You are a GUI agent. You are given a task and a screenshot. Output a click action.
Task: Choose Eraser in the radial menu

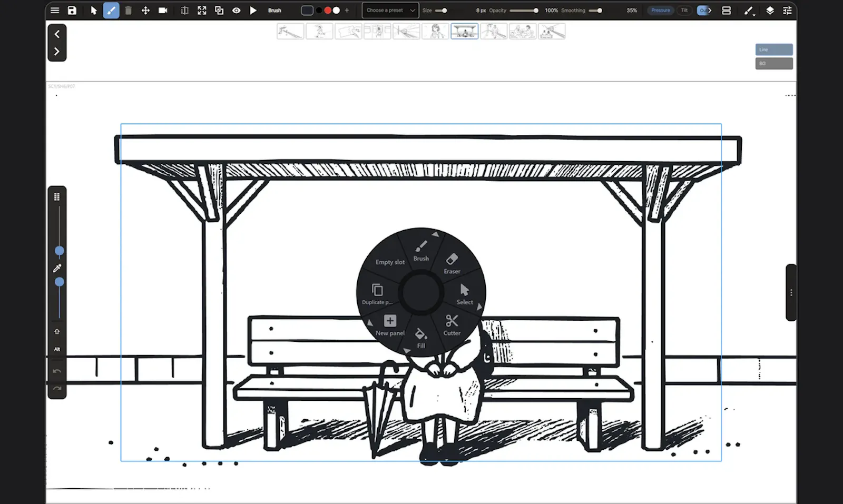click(452, 264)
